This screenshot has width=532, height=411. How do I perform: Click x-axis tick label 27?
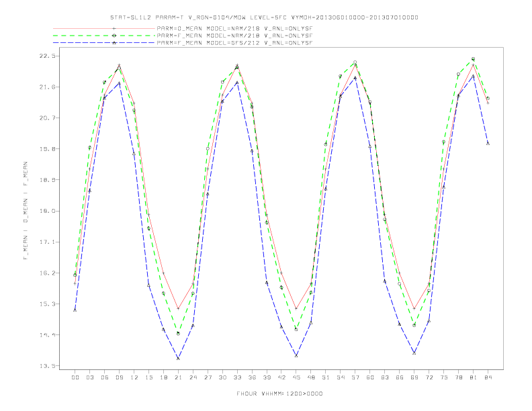[x=208, y=377]
